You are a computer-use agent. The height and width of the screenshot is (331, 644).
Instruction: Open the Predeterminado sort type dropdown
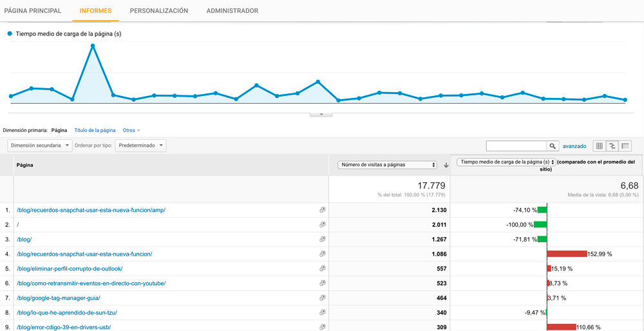140,146
